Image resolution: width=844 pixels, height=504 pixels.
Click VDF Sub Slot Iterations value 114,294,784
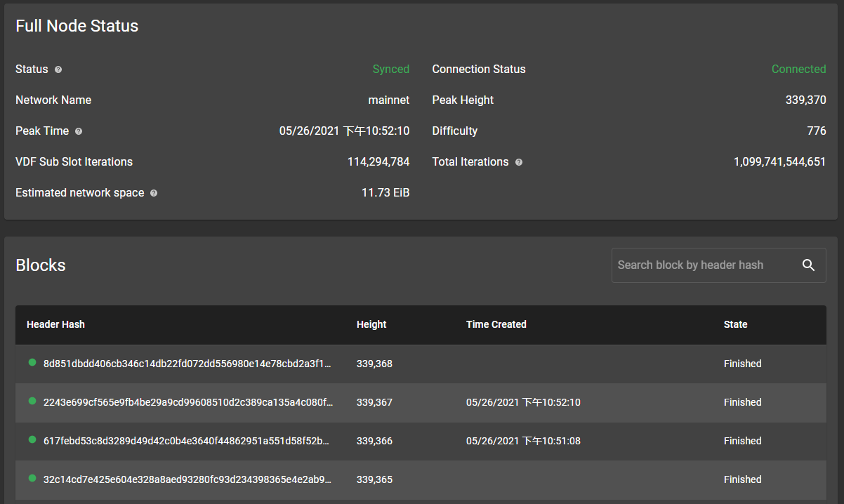pyautogui.click(x=378, y=162)
